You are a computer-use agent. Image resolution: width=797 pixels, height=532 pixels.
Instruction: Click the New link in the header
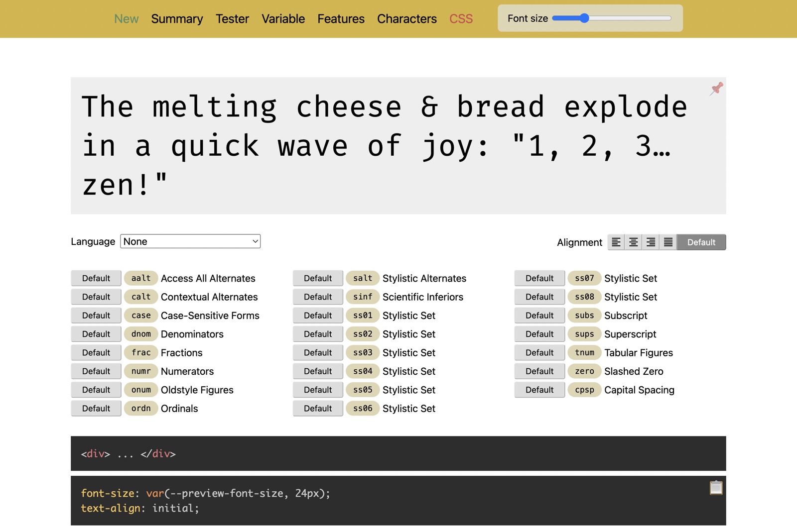click(126, 19)
